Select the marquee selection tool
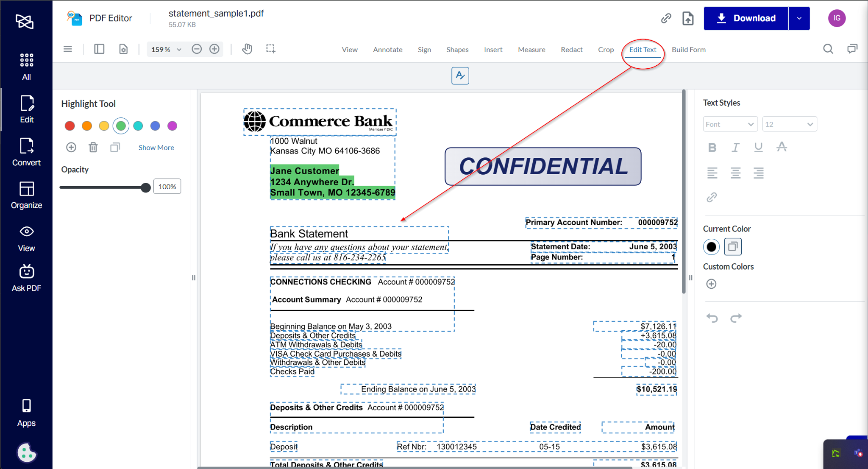Screen dimensions: 868x469 (x=270, y=49)
